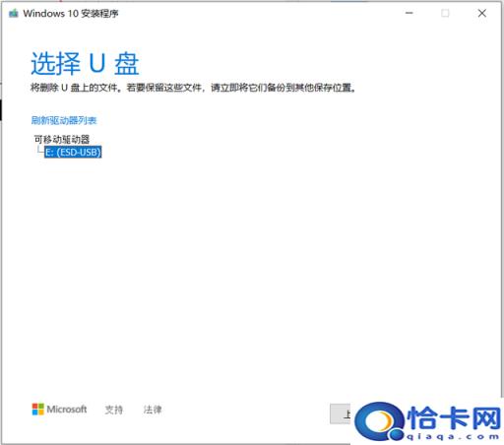Click the Microsoft logo

59,410
